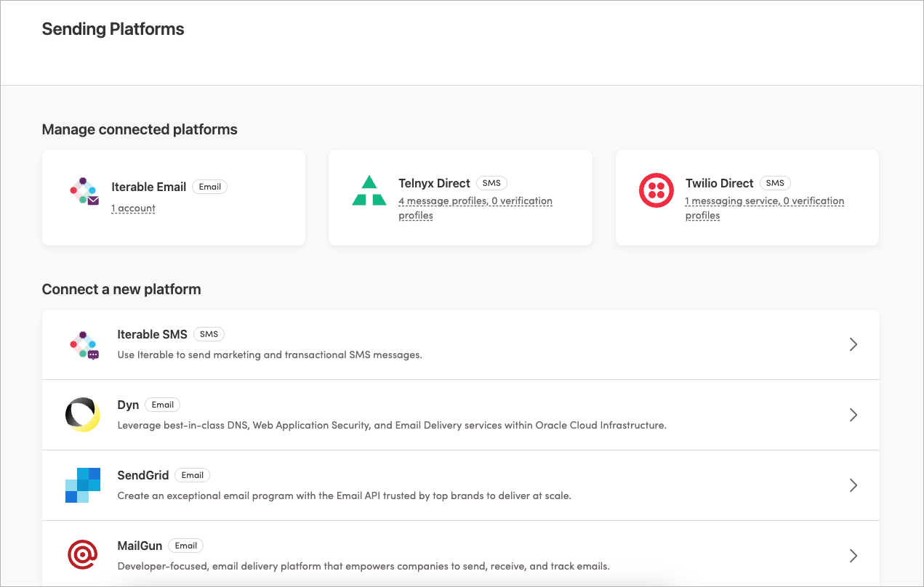The image size is (924, 587).
Task: Select the Iterable SMS platform name
Action: 153,334
